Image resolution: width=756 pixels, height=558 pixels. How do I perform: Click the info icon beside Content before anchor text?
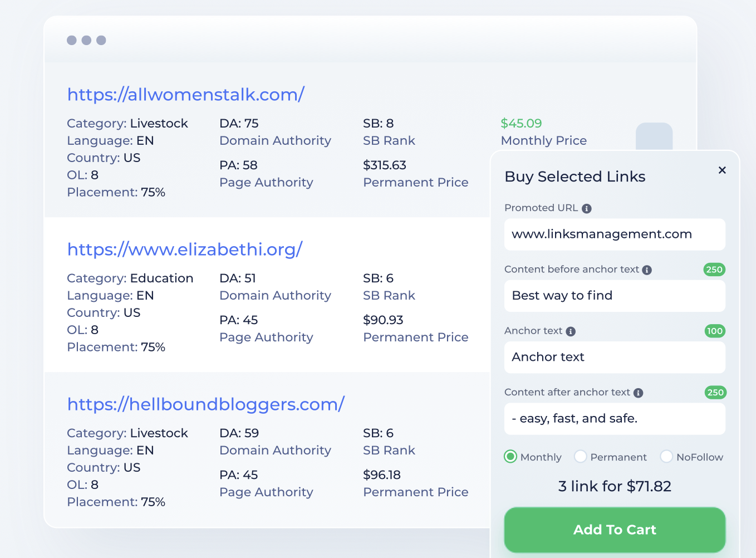[x=647, y=270]
